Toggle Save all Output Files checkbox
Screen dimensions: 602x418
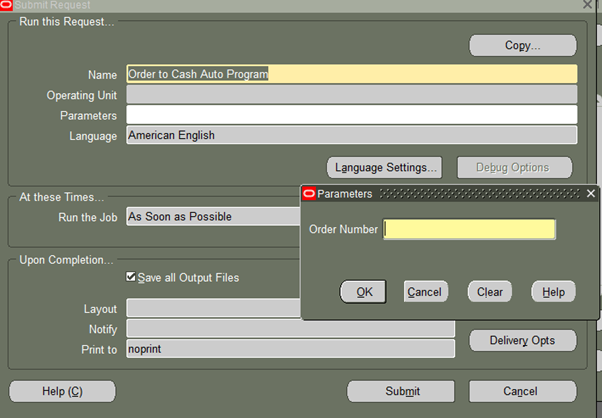coord(131,276)
